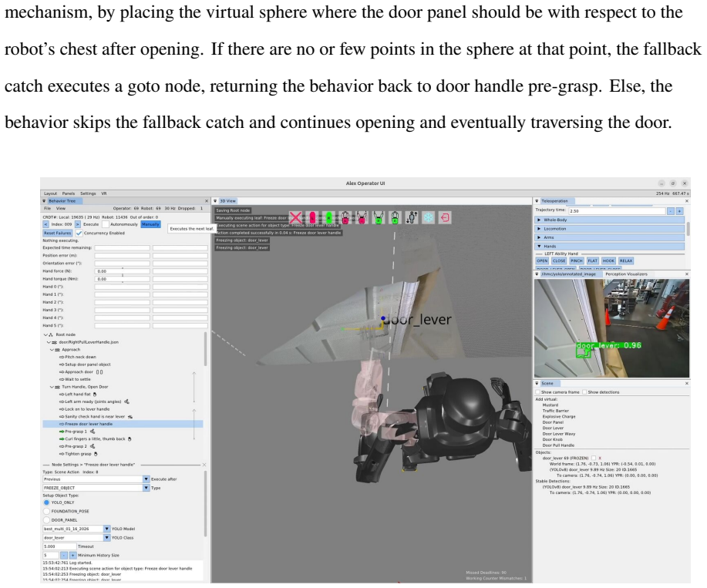Click the joints icon next to Pre-grasp 1

pos(93,432)
